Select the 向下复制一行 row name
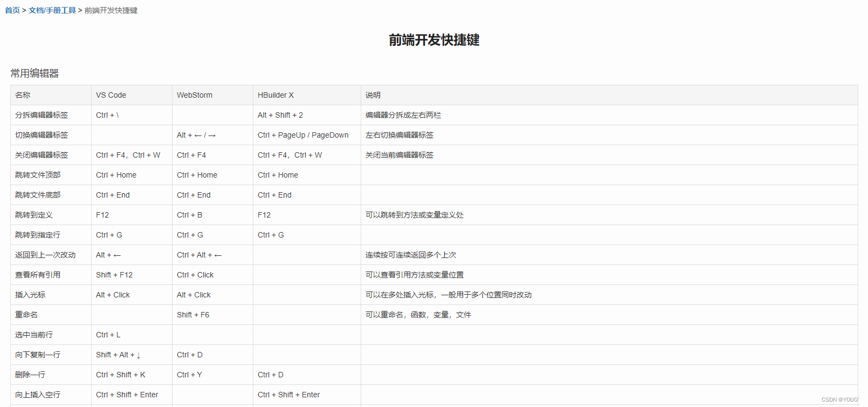 click(38, 355)
